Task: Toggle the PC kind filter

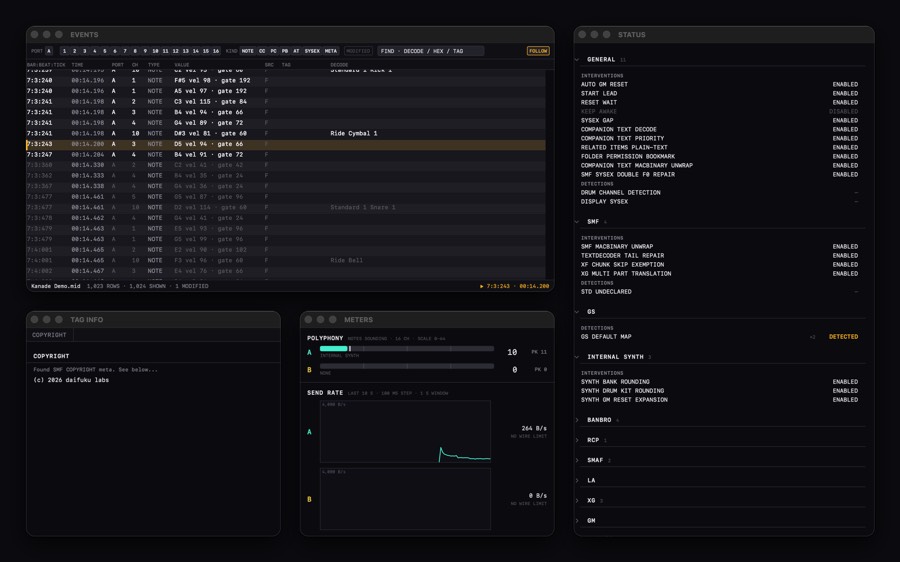Action: click(274, 51)
